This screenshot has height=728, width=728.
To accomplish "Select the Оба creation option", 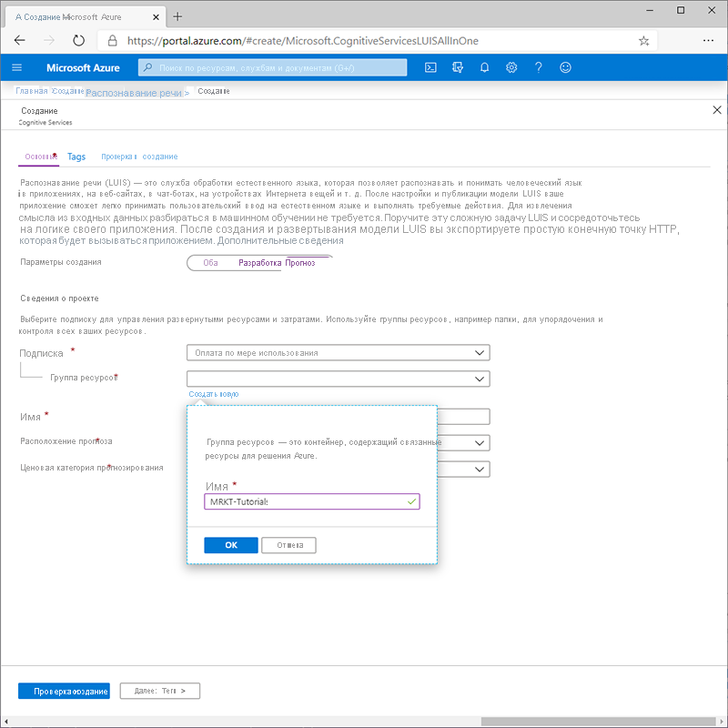I will pyautogui.click(x=210, y=263).
